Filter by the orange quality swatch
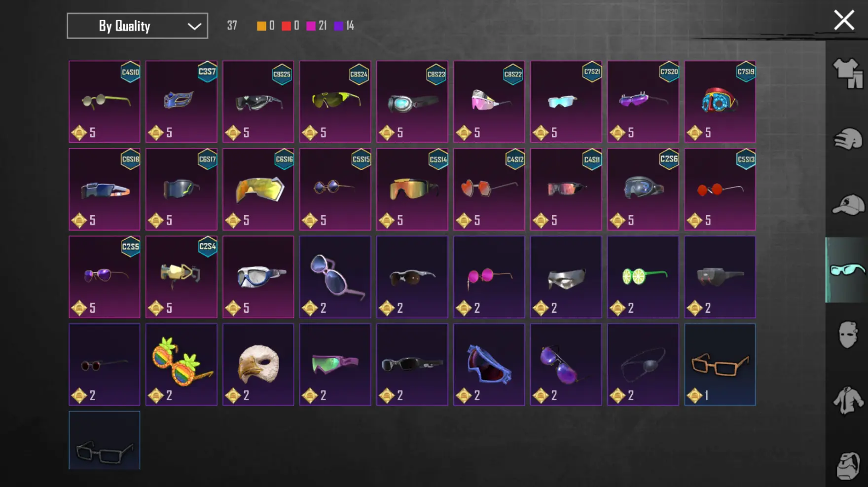868x487 pixels. (x=261, y=26)
